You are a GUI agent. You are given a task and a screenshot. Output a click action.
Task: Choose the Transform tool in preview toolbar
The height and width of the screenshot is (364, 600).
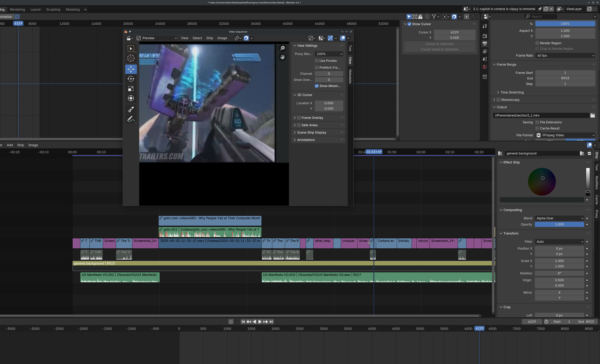click(x=131, y=98)
